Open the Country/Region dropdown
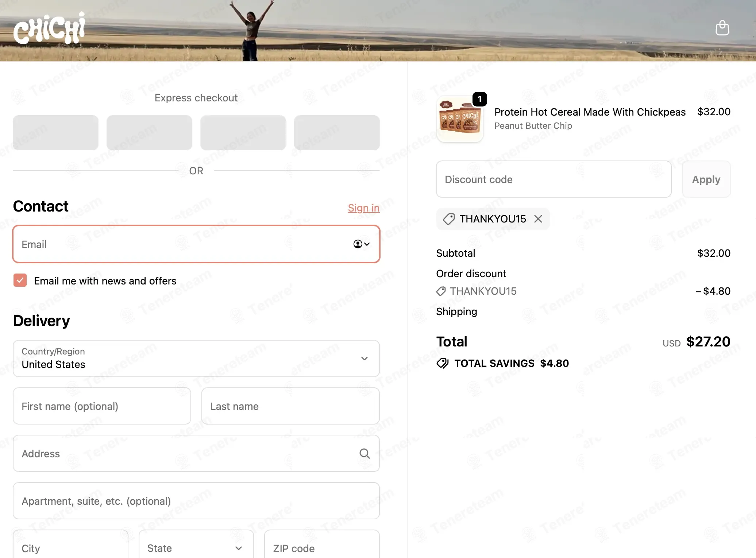Viewport: 756px width, 558px height. point(196,359)
